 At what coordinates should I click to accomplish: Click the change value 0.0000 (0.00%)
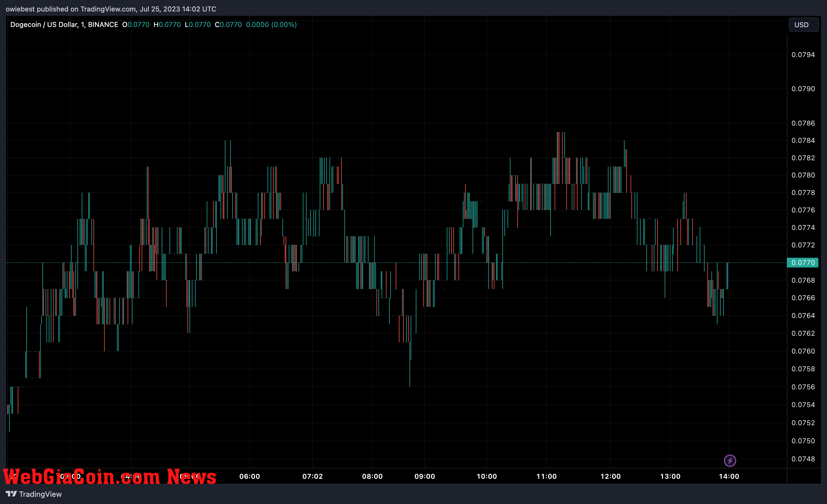coord(271,24)
